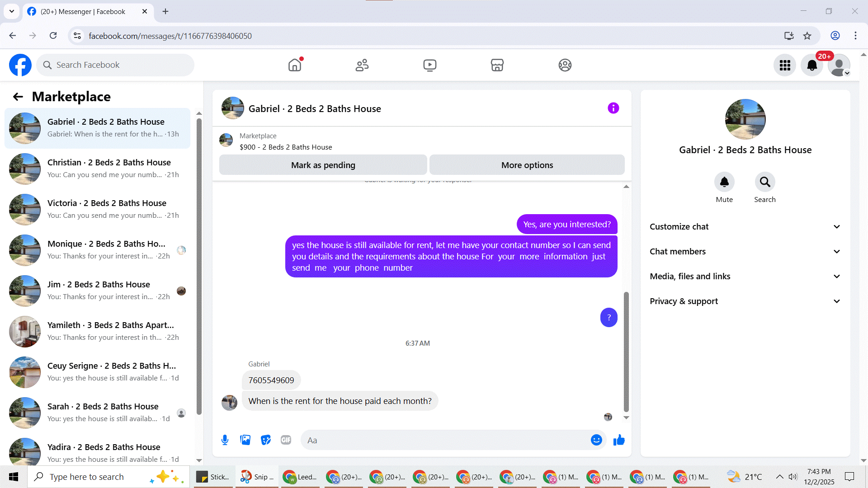Image resolution: width=868 pixels, height=488 pixels.
Task: Go to Marketplace tab in top navigation
Action: point(497,66)
